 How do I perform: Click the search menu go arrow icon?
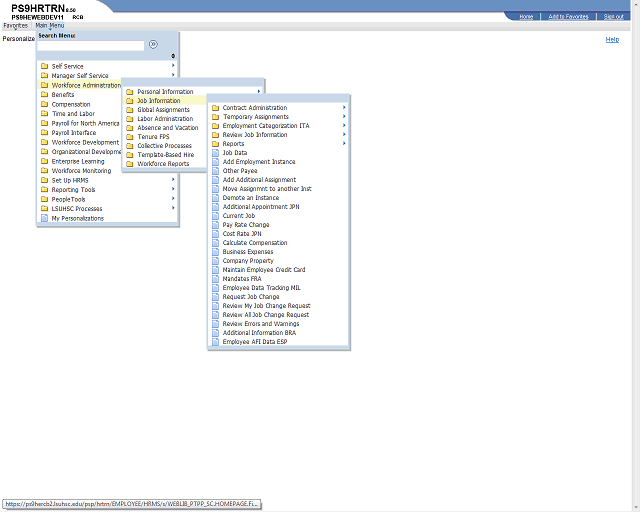(153, 44)
